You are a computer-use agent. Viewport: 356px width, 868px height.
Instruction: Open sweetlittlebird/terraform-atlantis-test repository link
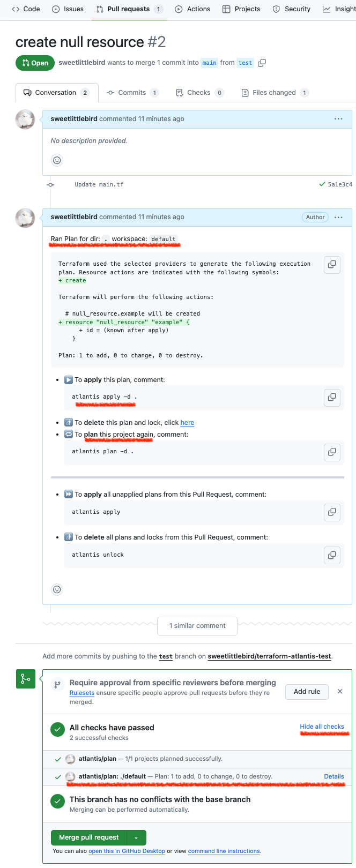click(269, 656)
